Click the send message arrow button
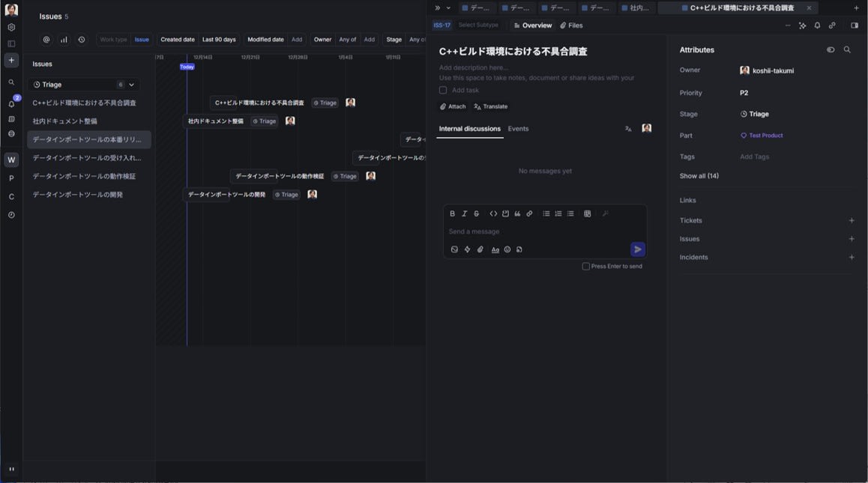 [638, 249]
